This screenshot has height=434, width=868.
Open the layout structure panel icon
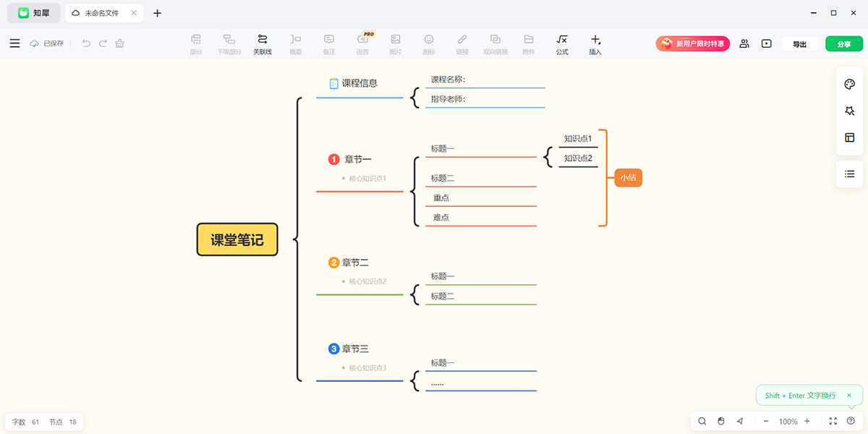[x=850, y=137]
